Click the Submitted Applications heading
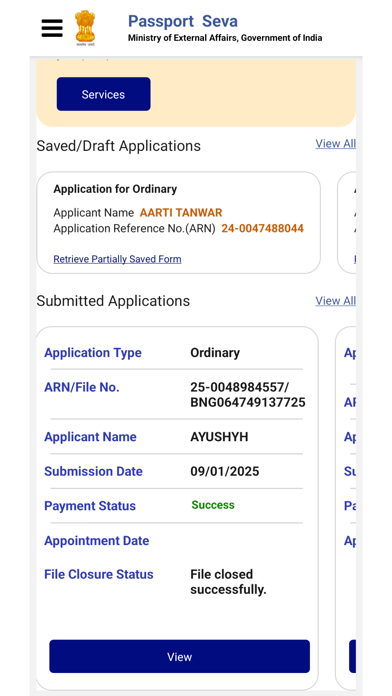 tap(113, 301)
